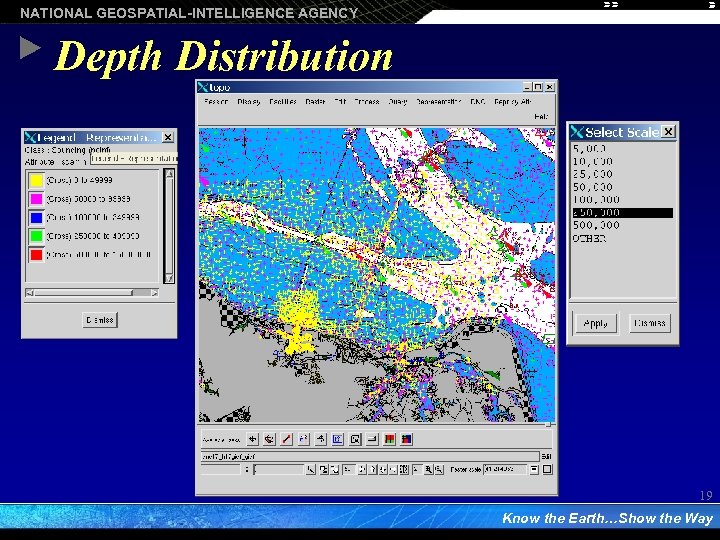Click the four-way move arrows tool icon
Viewport: 720px width, 540px height.
pyautogui.click(x=253, y=439)
